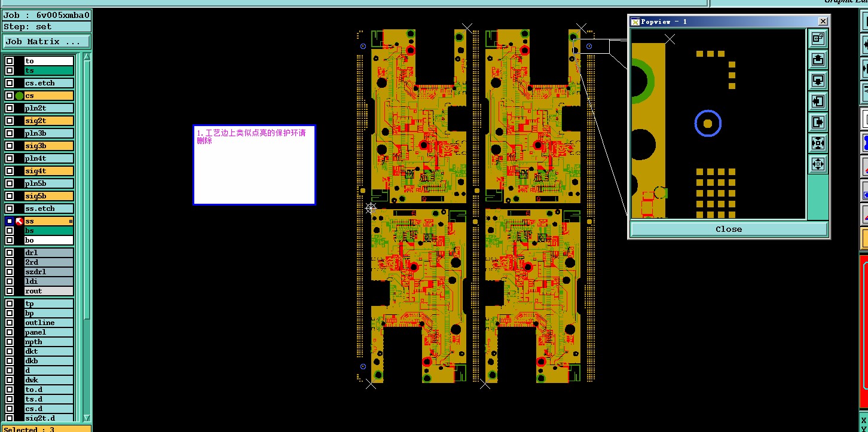Close the Popview window with X

point(823,22)
